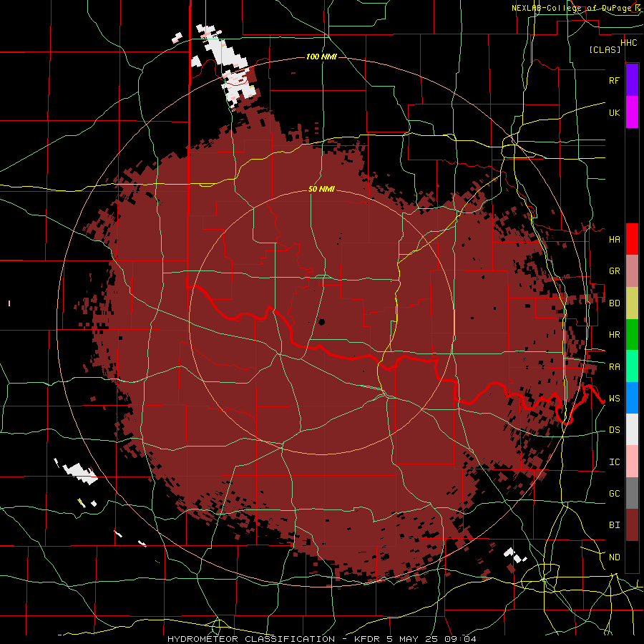This screenshot has height=644, width=644.
Task: Click the ND black legend swatch
Action: tap(632, 557)
